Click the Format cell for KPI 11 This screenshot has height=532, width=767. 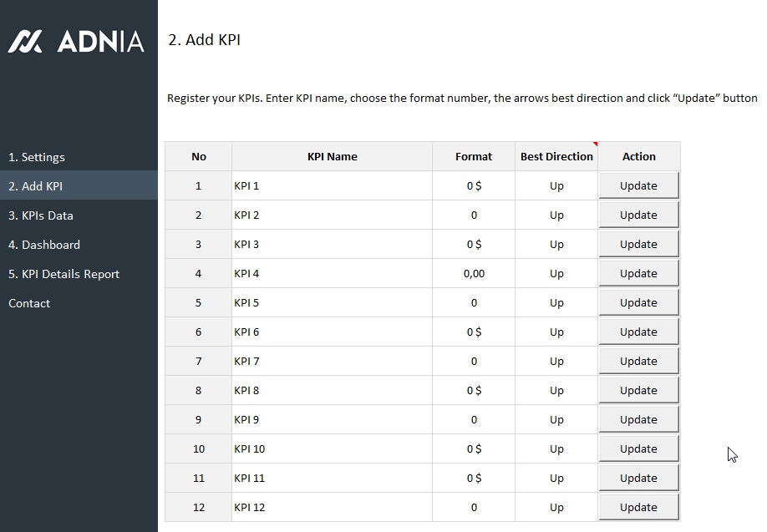[x=474, y=479]
